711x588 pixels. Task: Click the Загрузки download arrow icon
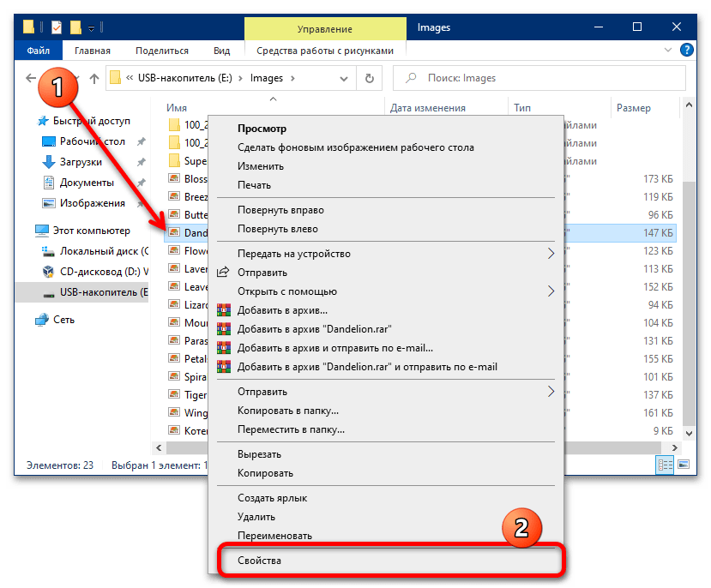click(49, 162)
